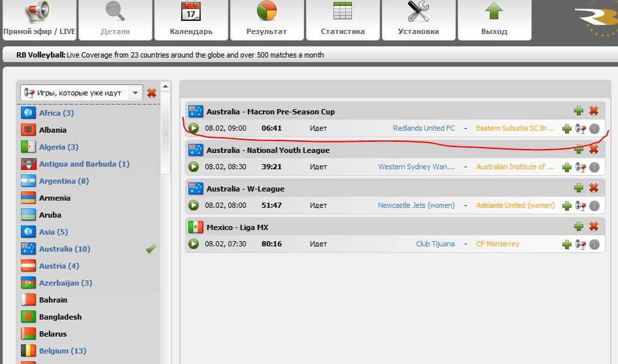Select Armenia in country list
The width and height of the screenshot is (618, 364).
click(55, 198)
